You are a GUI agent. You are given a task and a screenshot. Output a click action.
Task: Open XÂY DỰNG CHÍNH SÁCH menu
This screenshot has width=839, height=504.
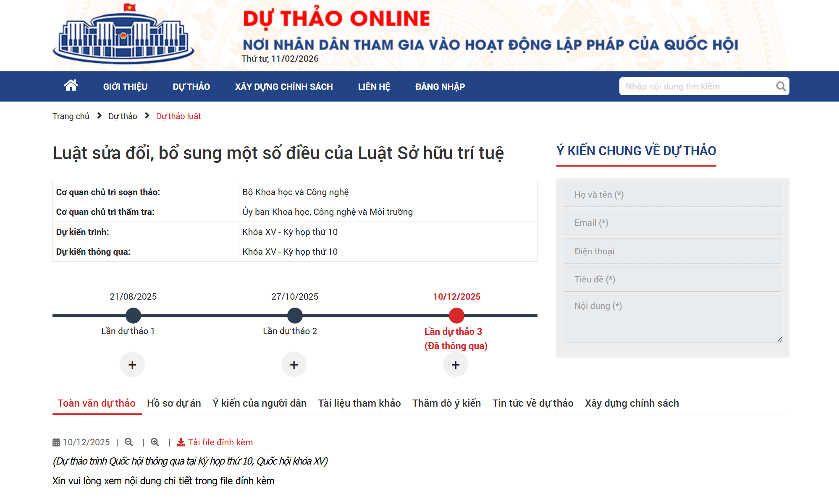point(284,87)
